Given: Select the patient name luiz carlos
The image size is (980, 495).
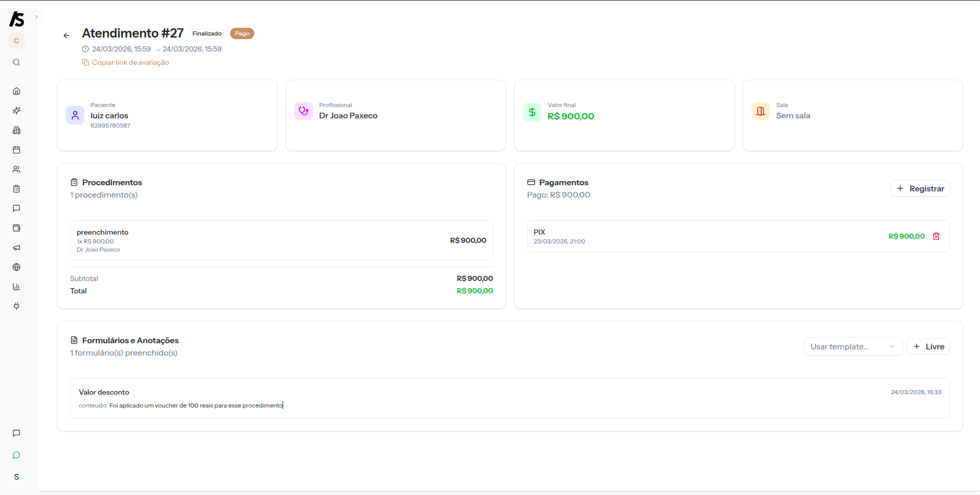Looking at the screenshot, I should click(x=109, y=116).
